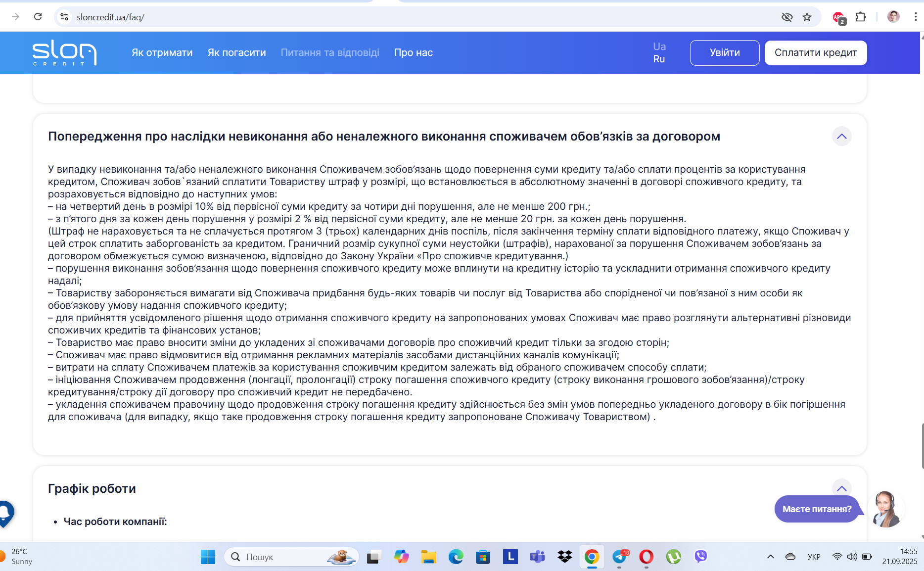Viewport: 924px width, 571px height.
Task: Open Dropbox from taskbar
Action: tap(564, 557)
